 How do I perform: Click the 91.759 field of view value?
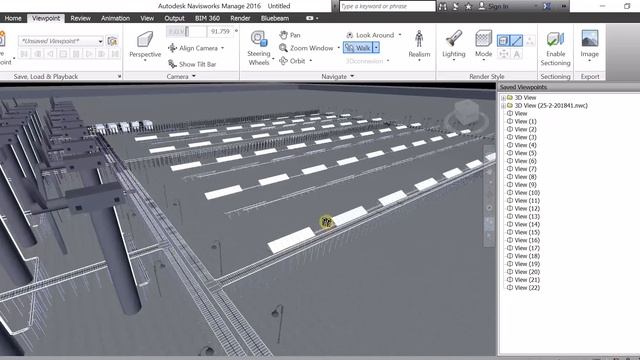coord(220,31)
